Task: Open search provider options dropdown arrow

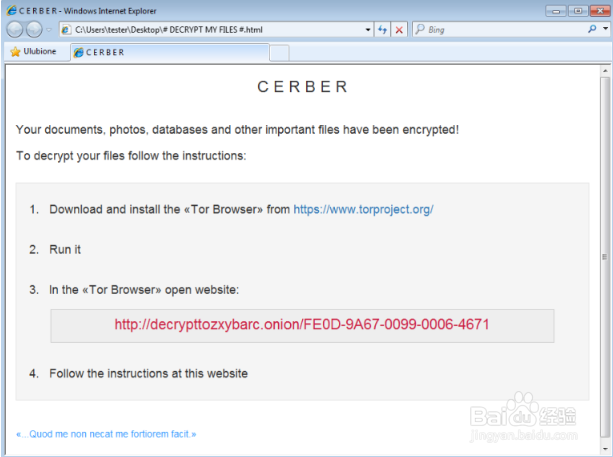Action: click(606, 29)
